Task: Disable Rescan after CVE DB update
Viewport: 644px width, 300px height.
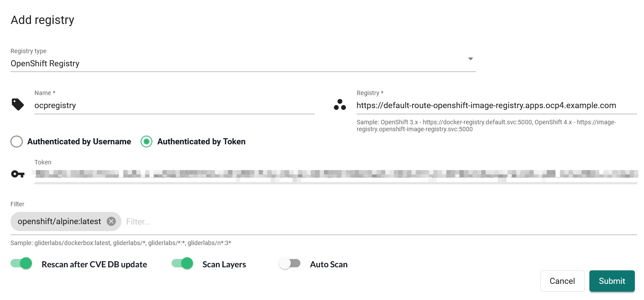Action: pos(21,263)
